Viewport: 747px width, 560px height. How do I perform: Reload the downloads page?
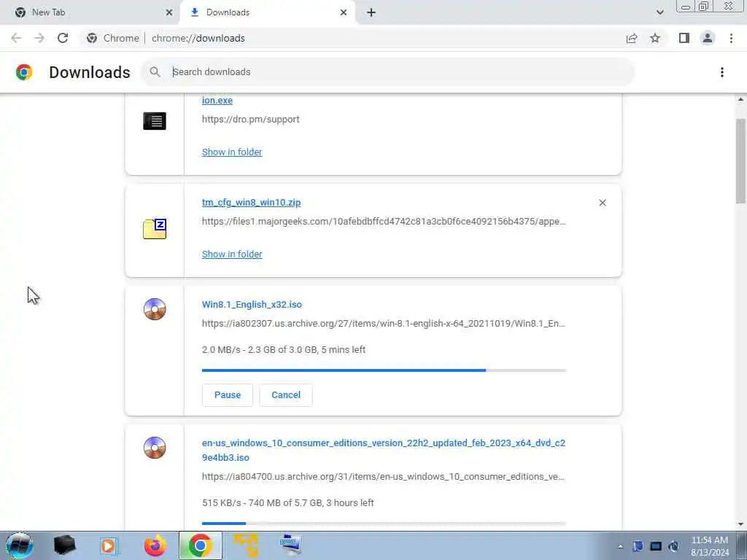(x=63, y=38)
